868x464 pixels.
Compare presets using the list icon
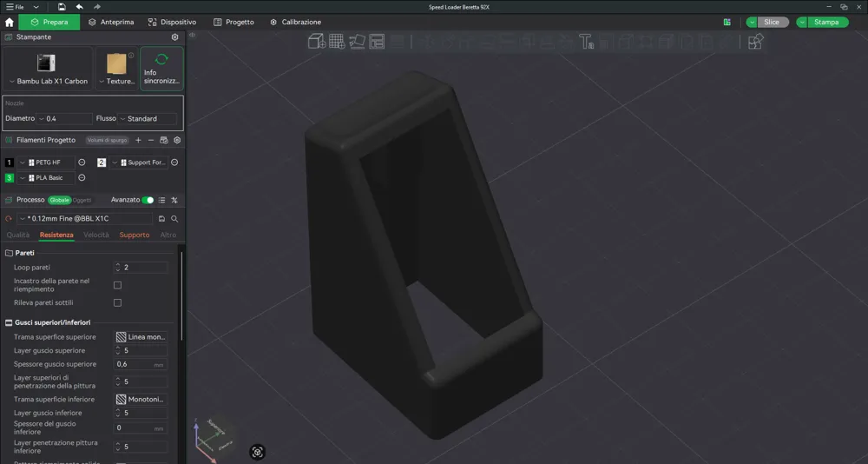161,200
